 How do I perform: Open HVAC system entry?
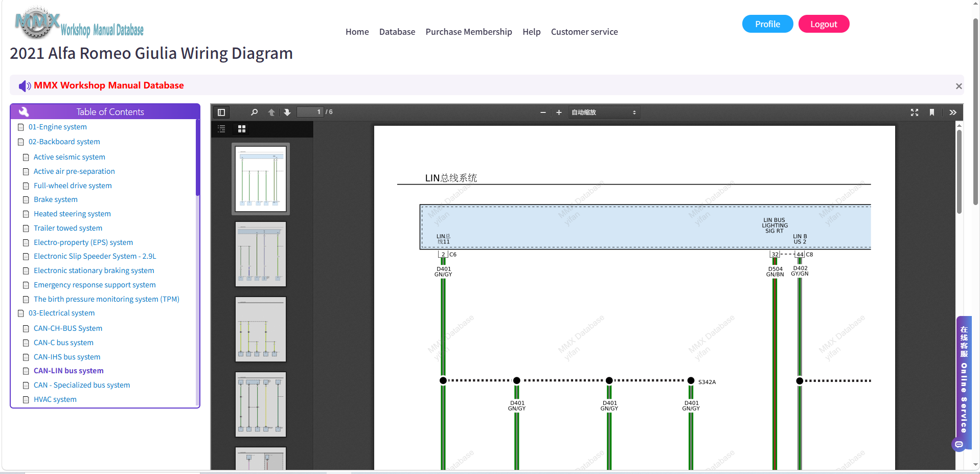(55, 400)
